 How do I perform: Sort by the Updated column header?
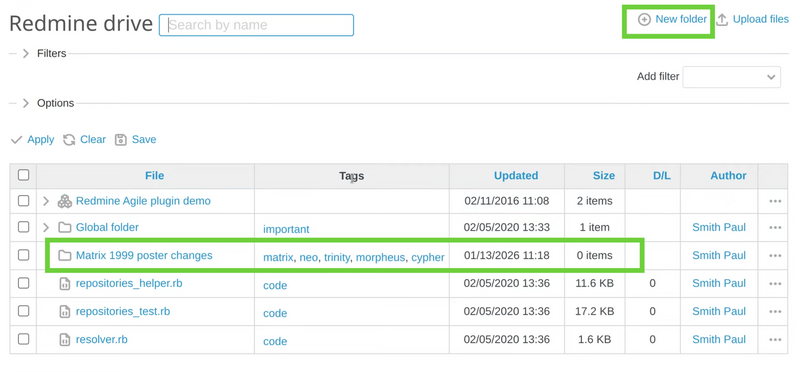(x=516, y=176)
